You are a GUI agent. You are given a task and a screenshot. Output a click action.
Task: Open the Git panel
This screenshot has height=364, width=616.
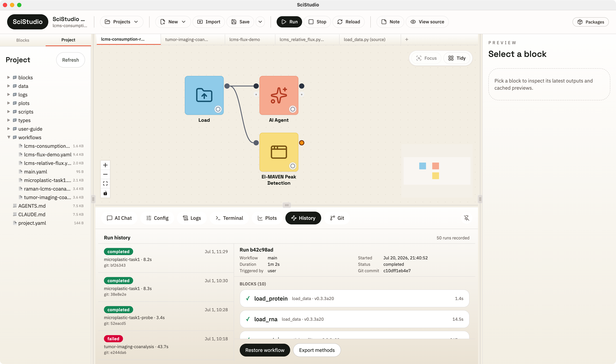pyautogui.click(x=337, y=218)
